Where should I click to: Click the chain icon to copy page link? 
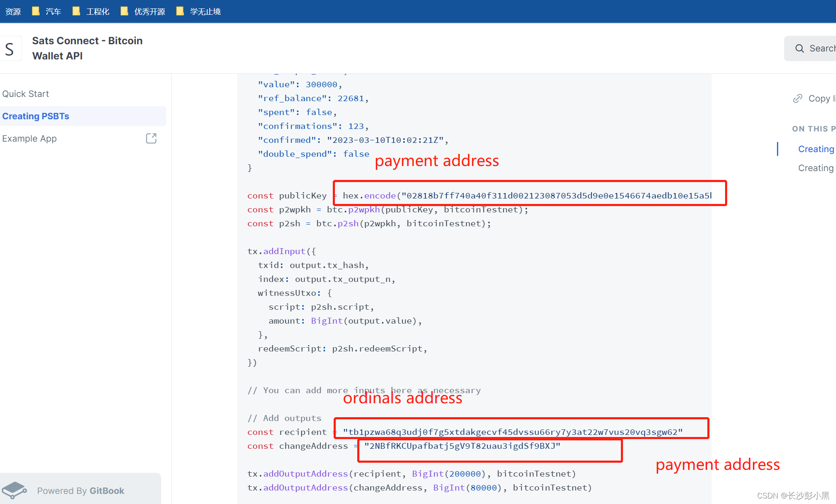point(798,98)
